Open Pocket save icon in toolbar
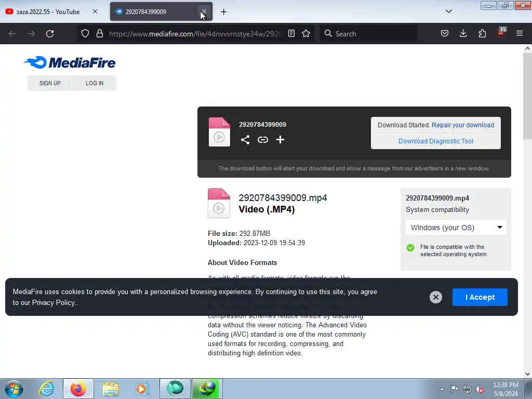 445,34
